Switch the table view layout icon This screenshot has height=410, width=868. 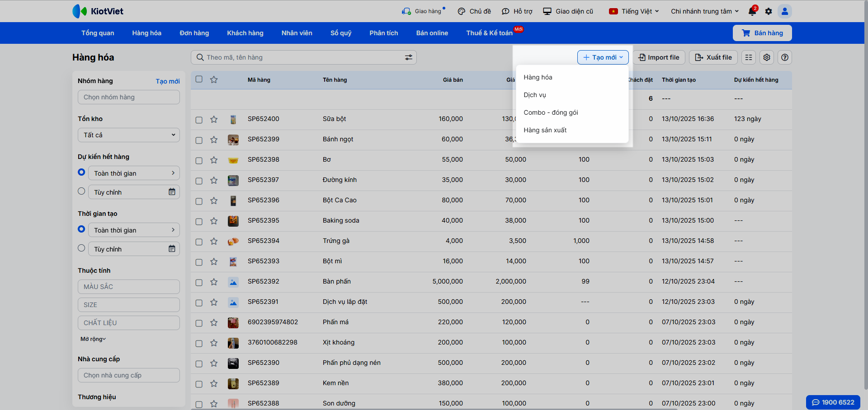tap(749, 57)
